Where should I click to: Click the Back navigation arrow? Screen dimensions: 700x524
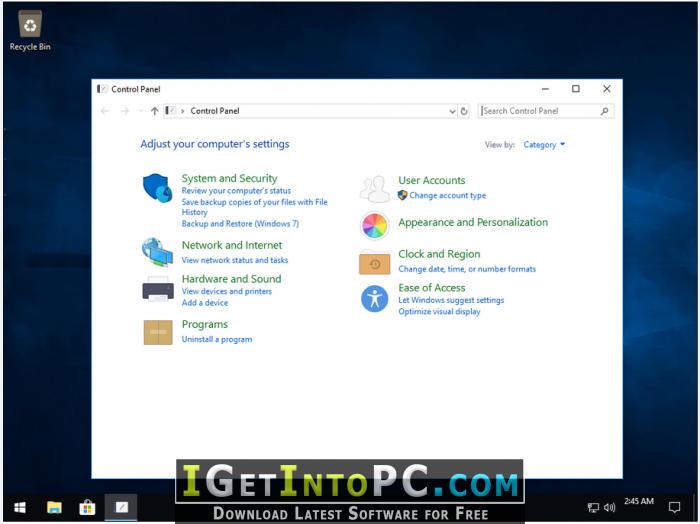click(x=105, y=111)
